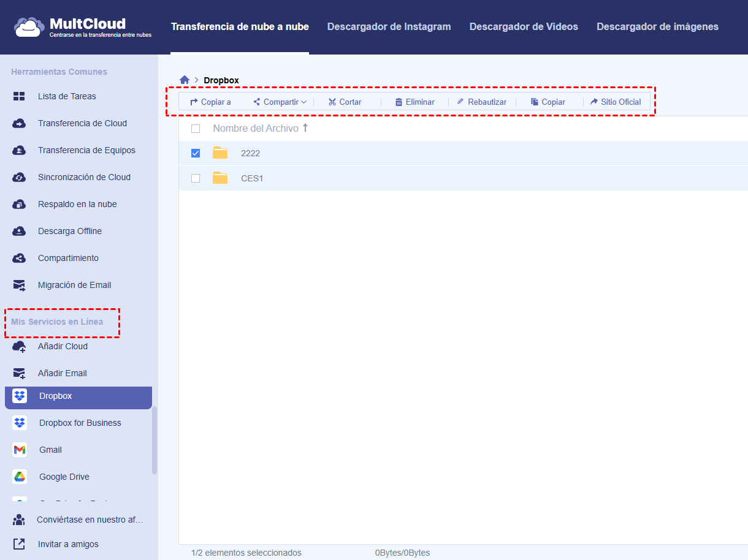This screenshot has width=748, height=560.
Task: Open Descargador de Videos tab
Action: [x=524, y=26]
